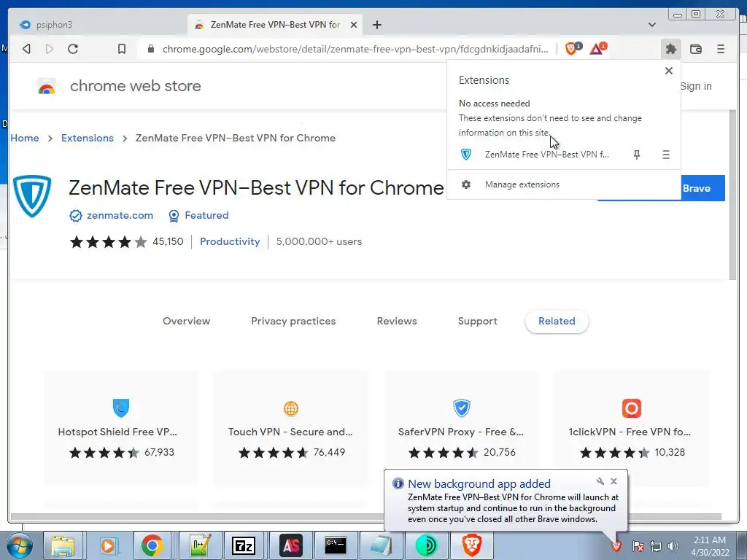Open zenmate.com publisher link
The height and width of the screenshot is (560, 747).
click(120, 215)
